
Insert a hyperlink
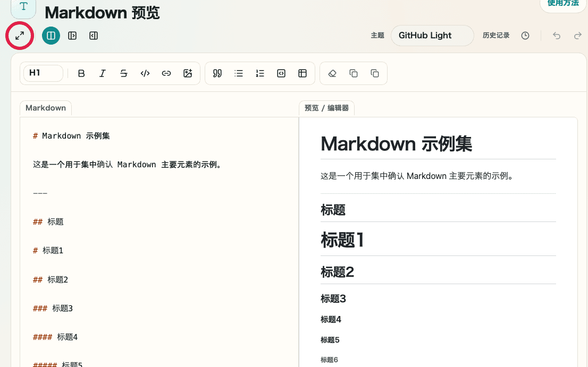(166, 73)
